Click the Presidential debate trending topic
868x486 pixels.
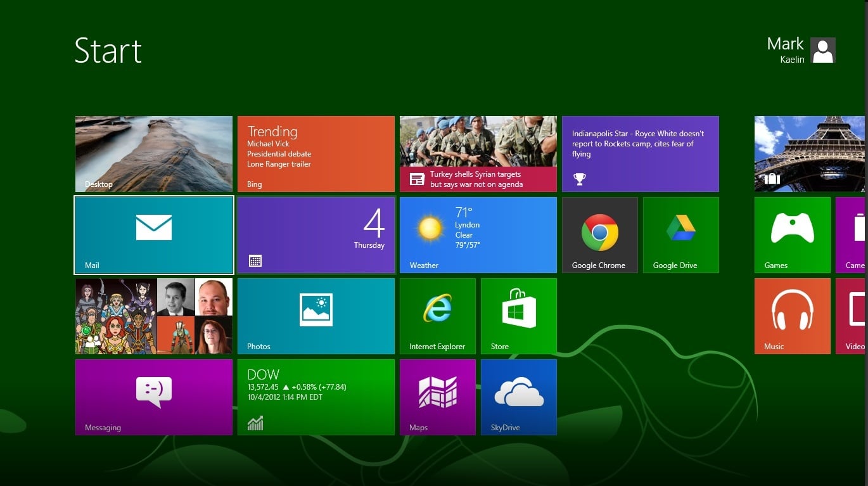[x=279, y=154]
